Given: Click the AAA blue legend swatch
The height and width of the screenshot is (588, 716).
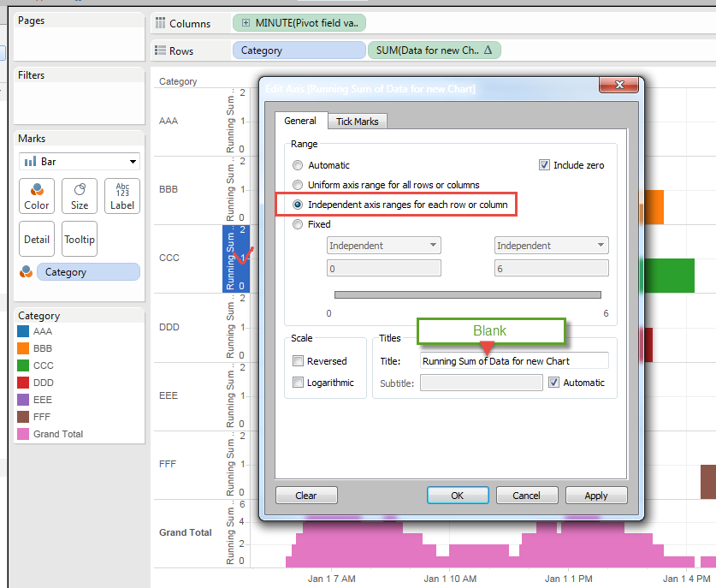Looking at the screenshot, I should coord(23,330).
